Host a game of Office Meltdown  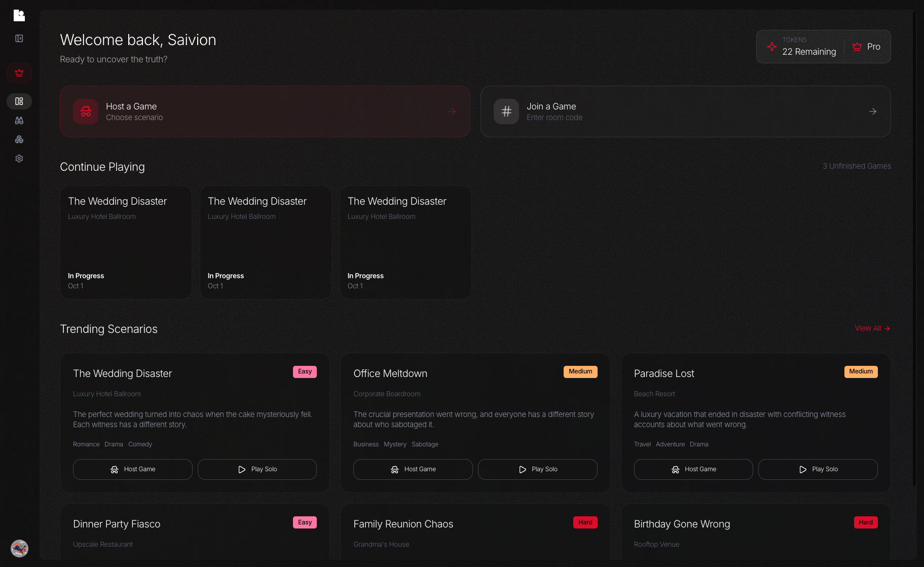point(413,469)
